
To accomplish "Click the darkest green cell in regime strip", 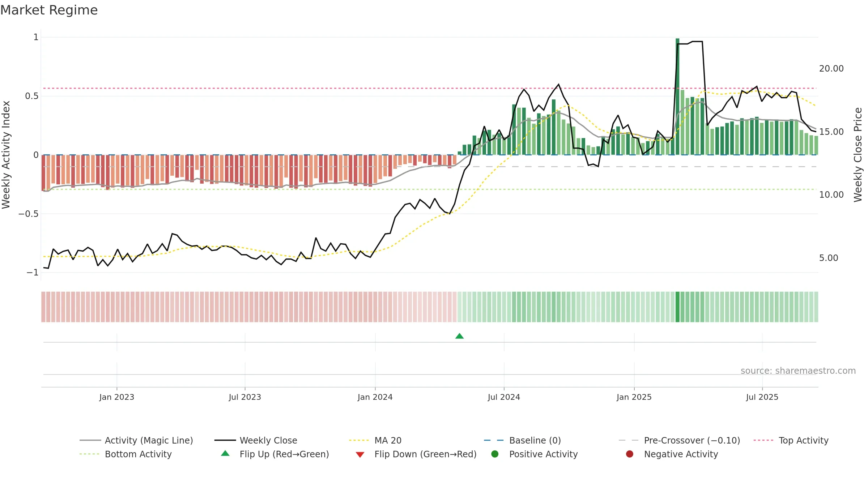I will point(677,307).
